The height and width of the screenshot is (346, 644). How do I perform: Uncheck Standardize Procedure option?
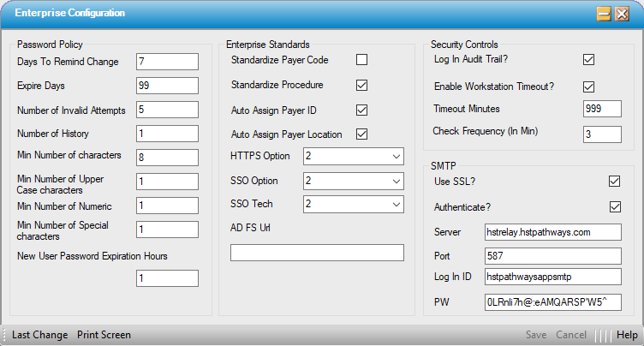coord(361,85)
